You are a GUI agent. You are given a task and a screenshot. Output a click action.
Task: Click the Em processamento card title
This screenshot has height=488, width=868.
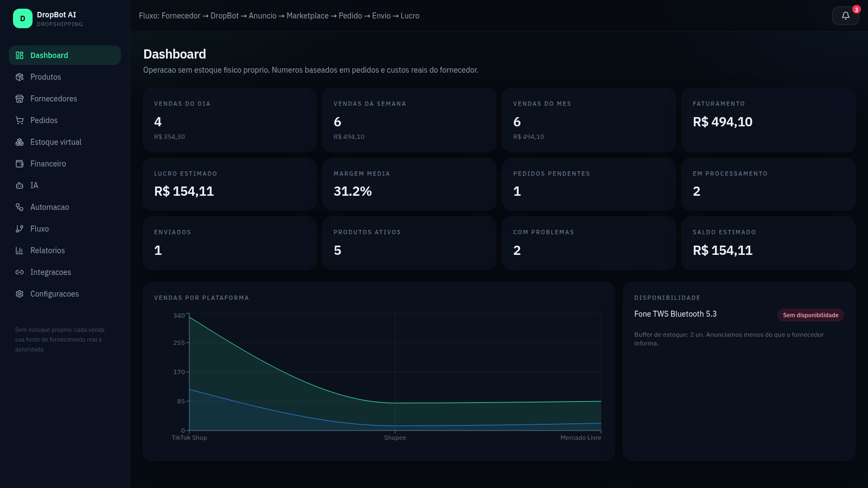pyautogui.click(x=730, y=174)
